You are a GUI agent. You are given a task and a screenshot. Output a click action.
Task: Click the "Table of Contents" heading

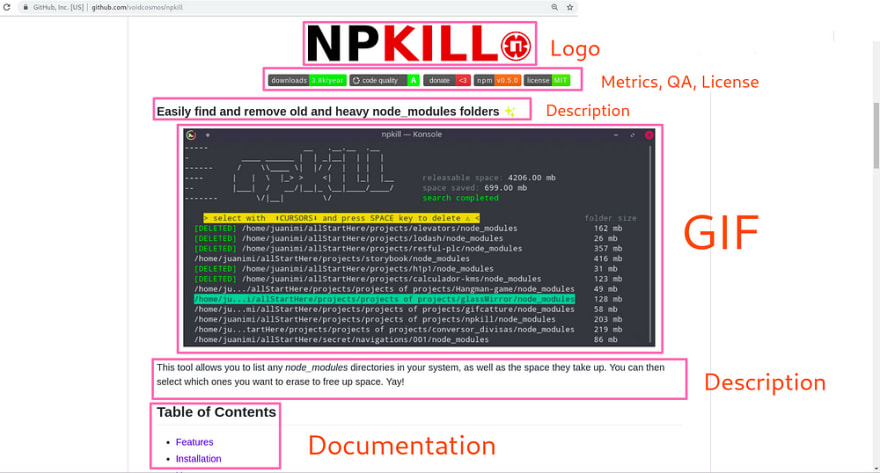[216, 412]
